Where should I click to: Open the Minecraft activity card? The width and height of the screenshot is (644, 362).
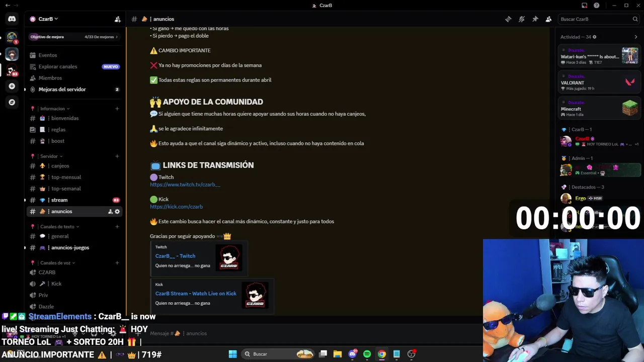click(x=599, y=109)
